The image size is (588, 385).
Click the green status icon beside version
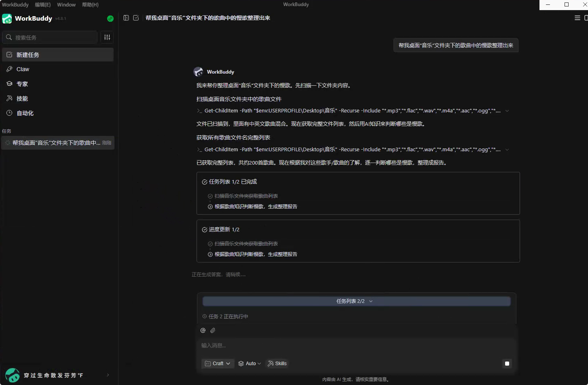click(110, 19)
